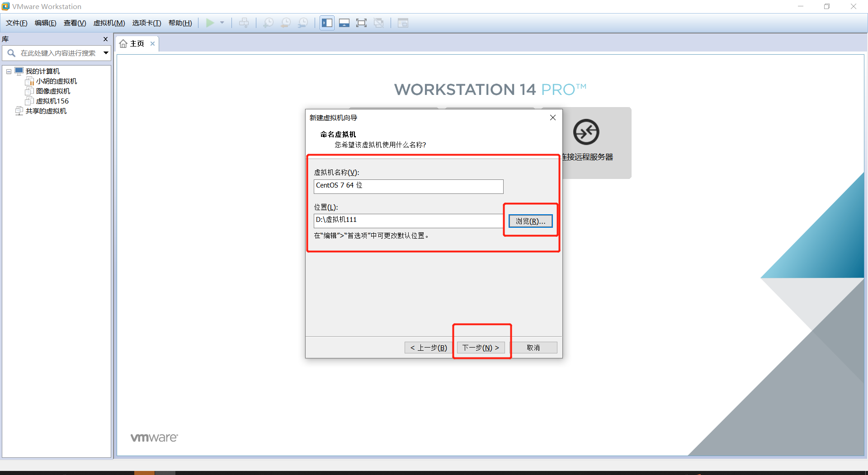This screenshot has height=475, width=868.
Task: Click the magnifier icon in the library search box
Action: point(11,53)
